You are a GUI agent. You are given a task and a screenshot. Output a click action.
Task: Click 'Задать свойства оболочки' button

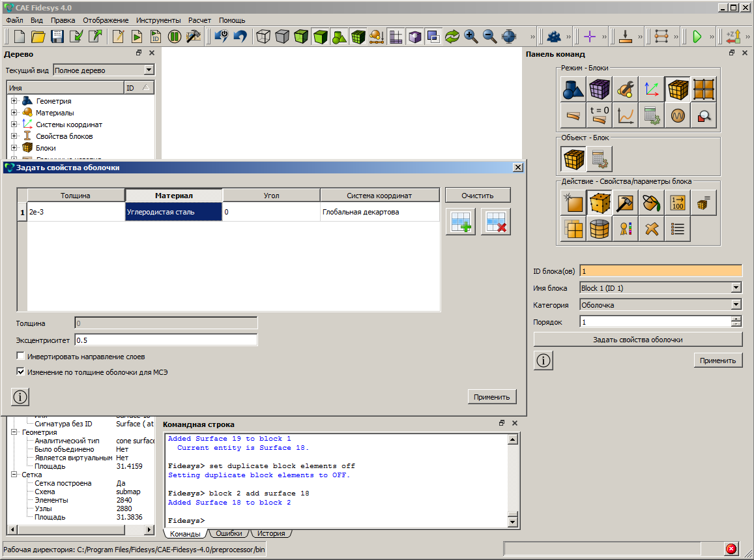tap(637, 340)
